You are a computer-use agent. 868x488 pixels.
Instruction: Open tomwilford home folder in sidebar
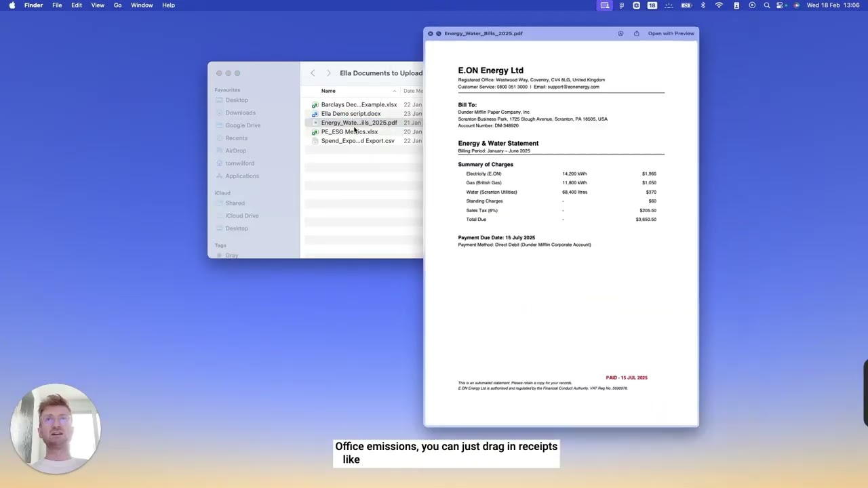pyautogui.click(x=239, y=163)
